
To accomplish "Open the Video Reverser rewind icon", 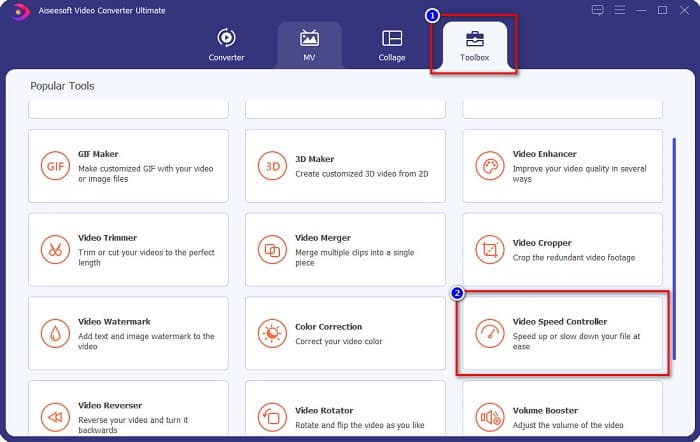I will pyautogui.click(x=55, y=417).
